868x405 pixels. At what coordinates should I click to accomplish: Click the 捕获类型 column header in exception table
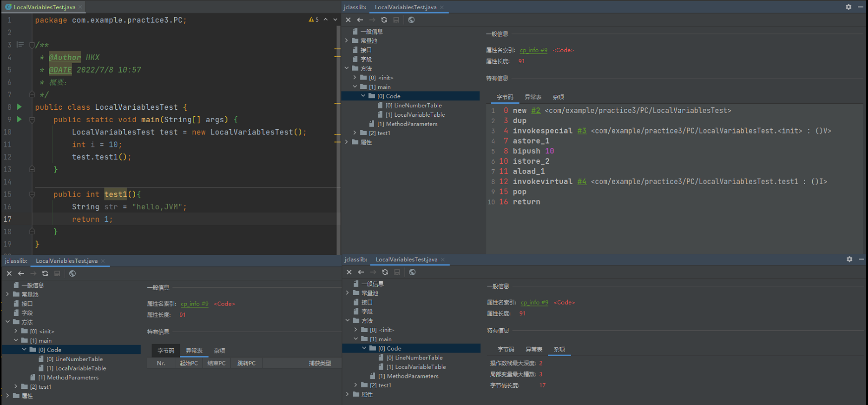click(320, 363)
